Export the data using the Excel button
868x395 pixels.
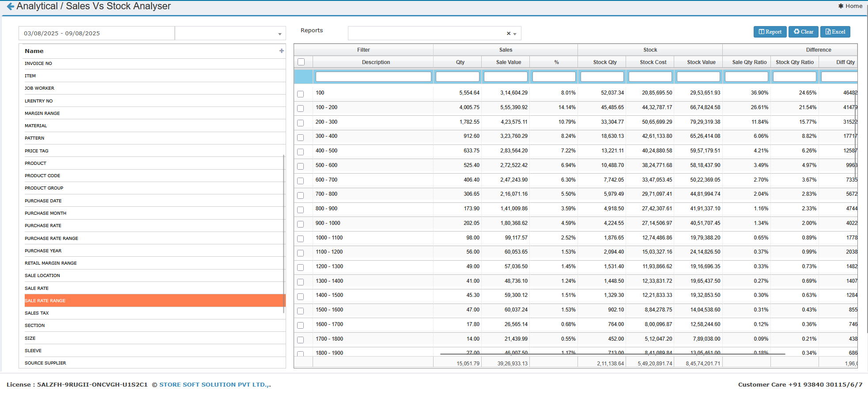tap(835, 32)
